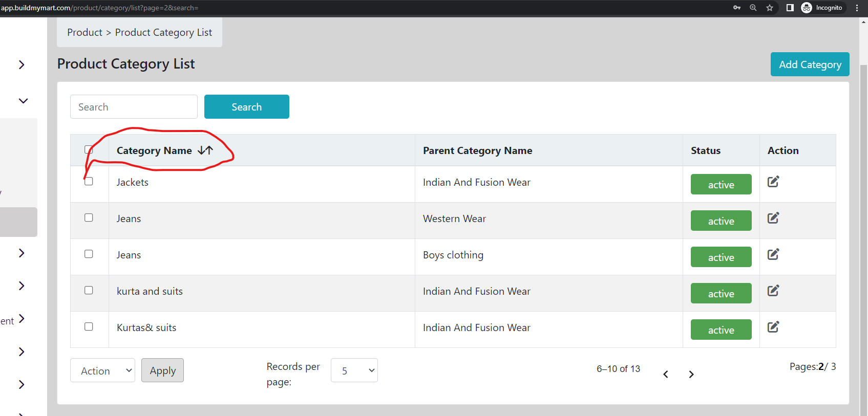This screenshot has height=416, width=868.
Task: Go to the previous page arrow
Action: [666, 374]
